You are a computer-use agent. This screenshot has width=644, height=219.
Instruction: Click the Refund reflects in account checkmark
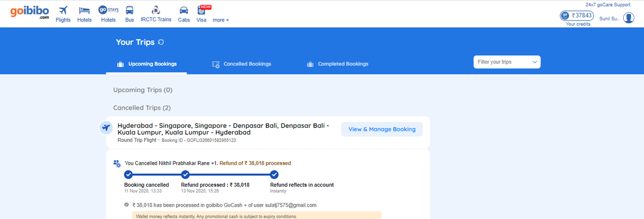click(x=274, y=174)
